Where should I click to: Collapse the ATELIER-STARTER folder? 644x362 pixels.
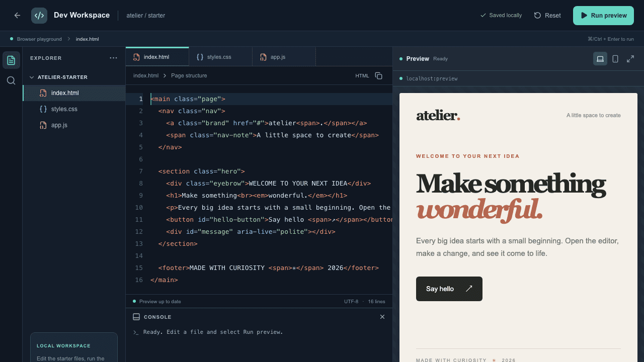pos(74,77)
